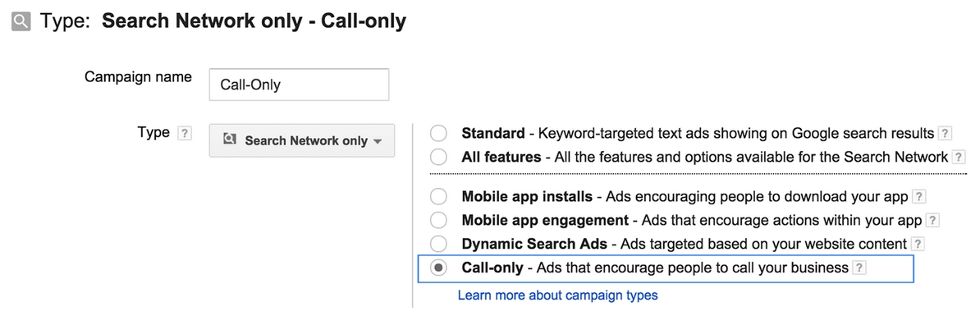This screenshot has height=316, width=980.
Task: Click help icon for Call-only option
Action: click(860, 268)
